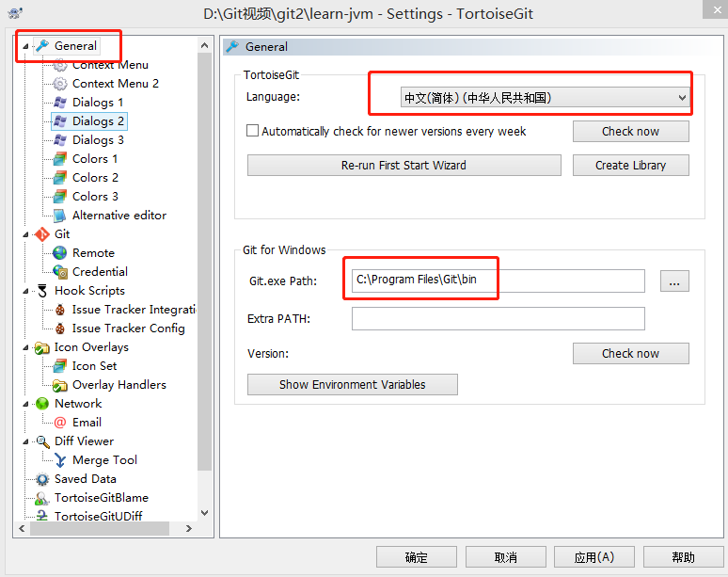Collapse the Hook Scripts tree node
This screenshot has height=577, width=728.
[x=26, y=291]
